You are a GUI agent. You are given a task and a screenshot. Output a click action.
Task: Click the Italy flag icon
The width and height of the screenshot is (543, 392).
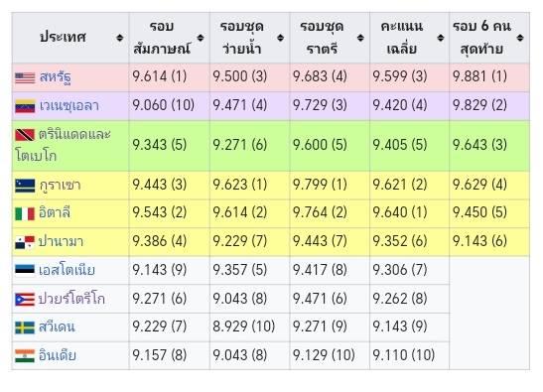pos(25,213)
